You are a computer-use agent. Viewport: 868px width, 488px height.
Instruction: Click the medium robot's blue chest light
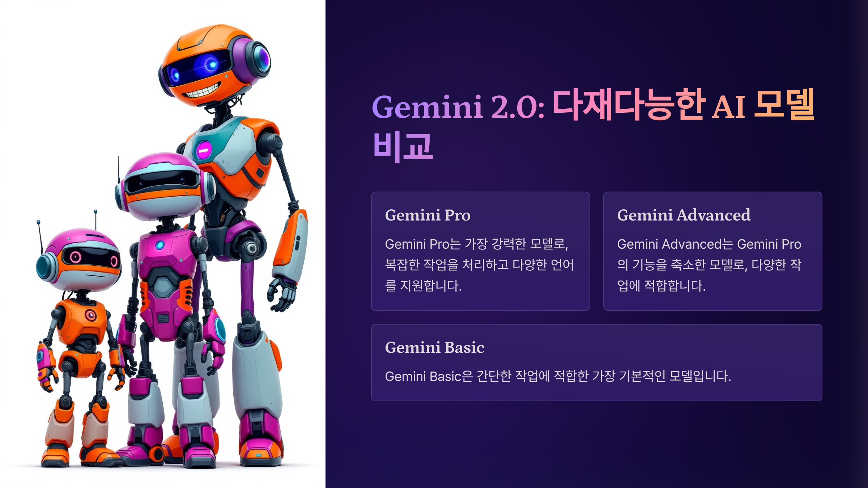point(160,245)
